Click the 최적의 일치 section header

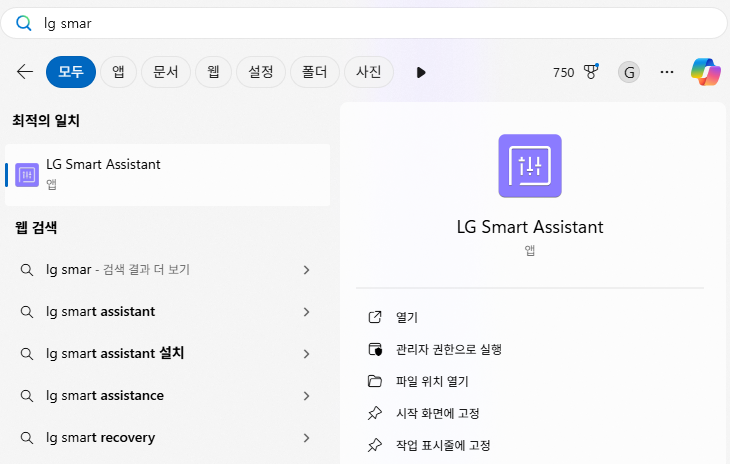[46, 121]
